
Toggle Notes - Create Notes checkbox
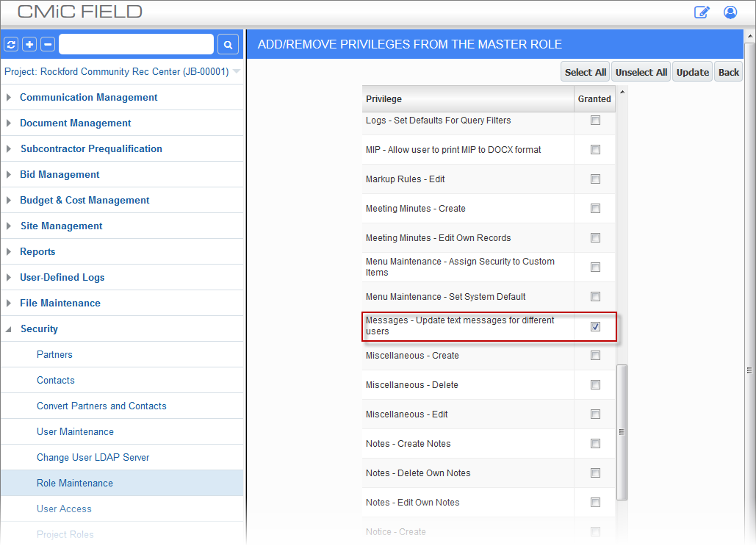(x=595, y=444)
